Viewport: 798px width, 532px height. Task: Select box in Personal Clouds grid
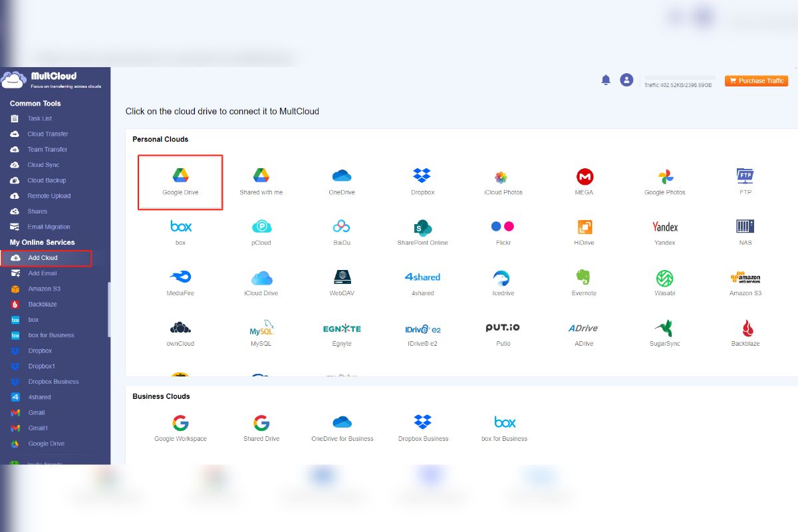180,233
